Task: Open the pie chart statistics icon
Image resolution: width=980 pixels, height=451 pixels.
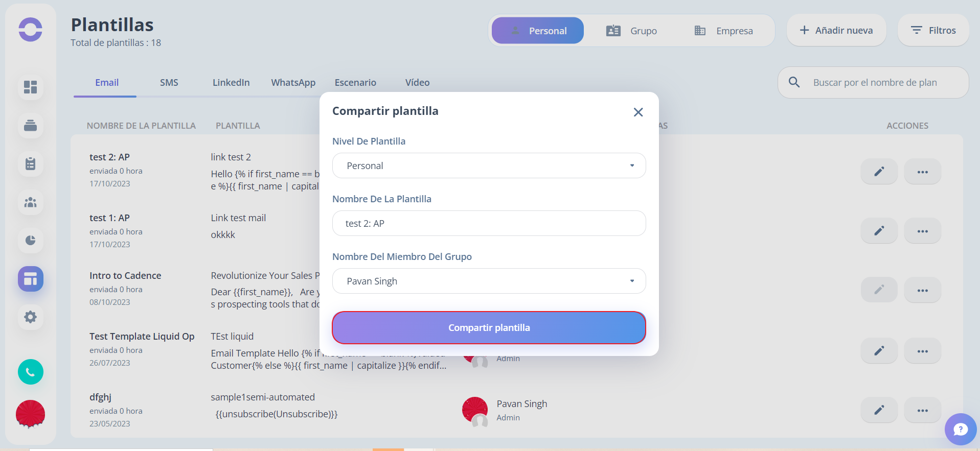Action: point(31,241)
